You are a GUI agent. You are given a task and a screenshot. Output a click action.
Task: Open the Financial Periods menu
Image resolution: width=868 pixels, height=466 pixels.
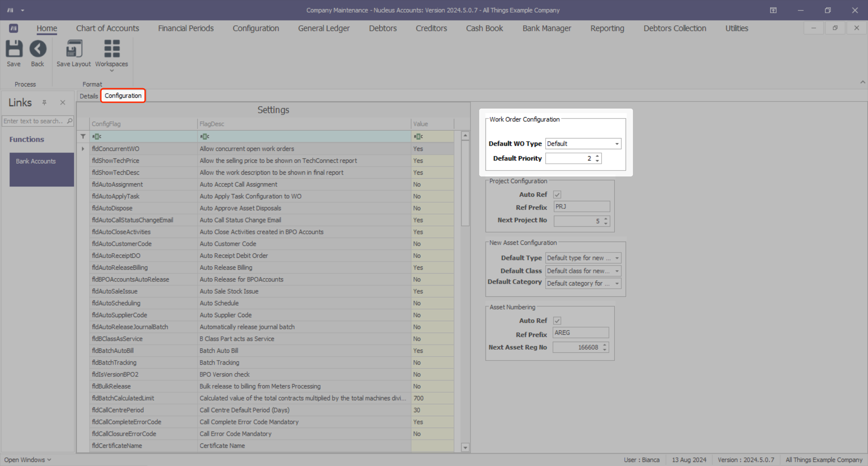[x=186, y=29]
